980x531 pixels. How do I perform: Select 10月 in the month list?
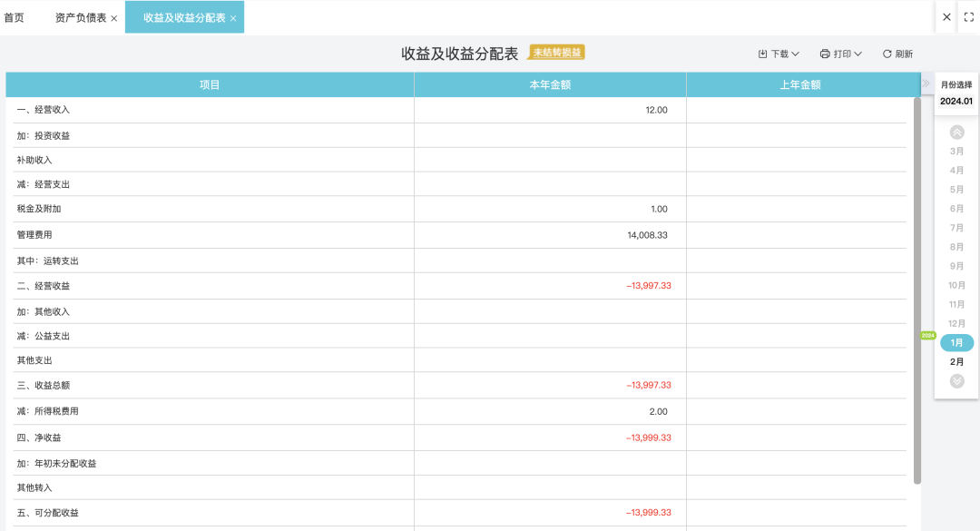point(957,285)
